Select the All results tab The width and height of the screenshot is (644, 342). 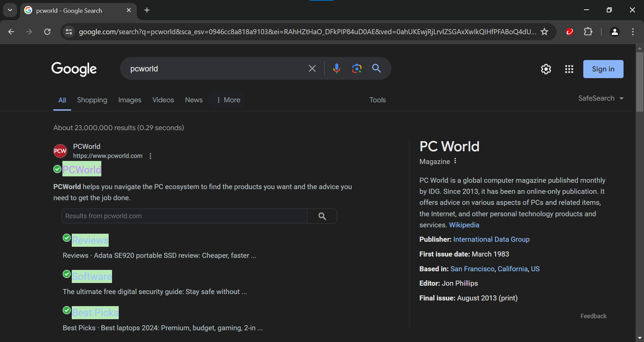click(x=62, y=100)
